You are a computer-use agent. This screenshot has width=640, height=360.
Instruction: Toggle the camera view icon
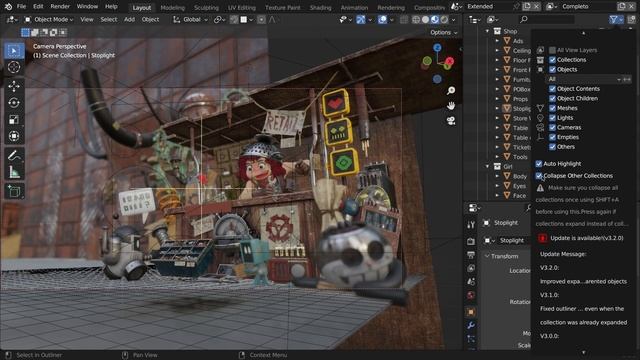451,120
